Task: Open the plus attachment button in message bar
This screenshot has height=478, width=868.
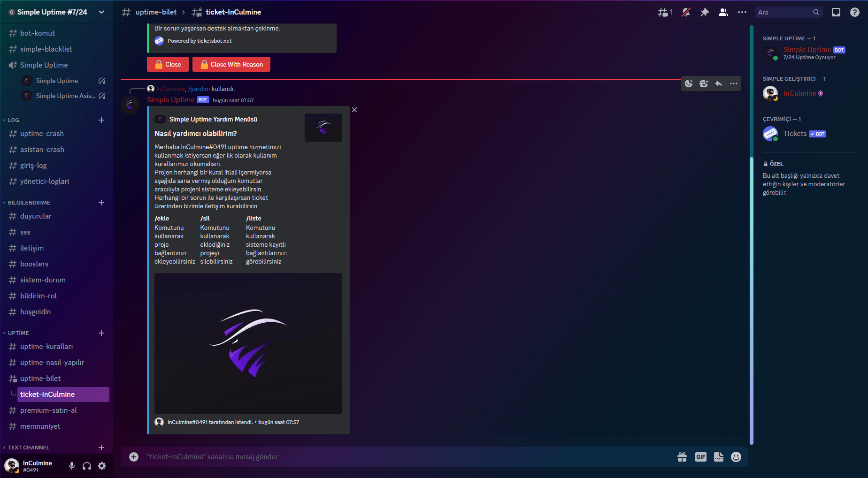Action: click(x=134, y=457)
